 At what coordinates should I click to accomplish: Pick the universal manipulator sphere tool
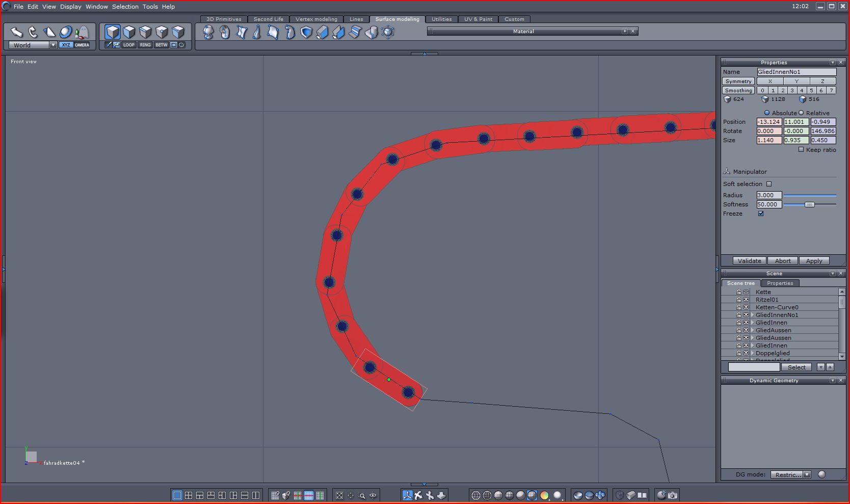click(66, 32)
